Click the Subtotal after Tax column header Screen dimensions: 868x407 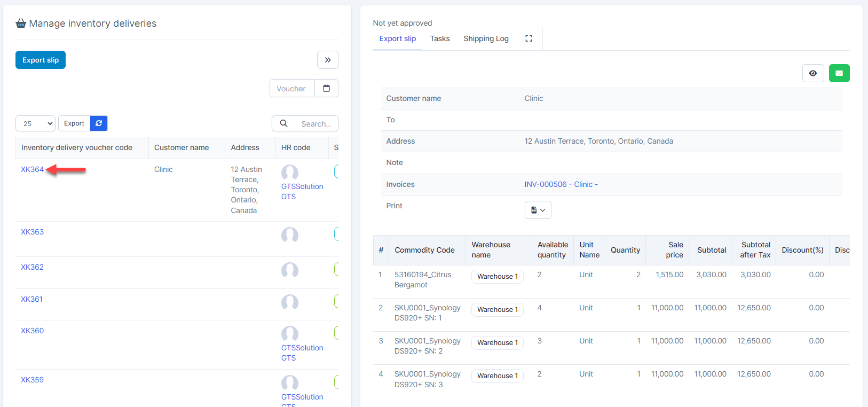(x=755, y=249)
